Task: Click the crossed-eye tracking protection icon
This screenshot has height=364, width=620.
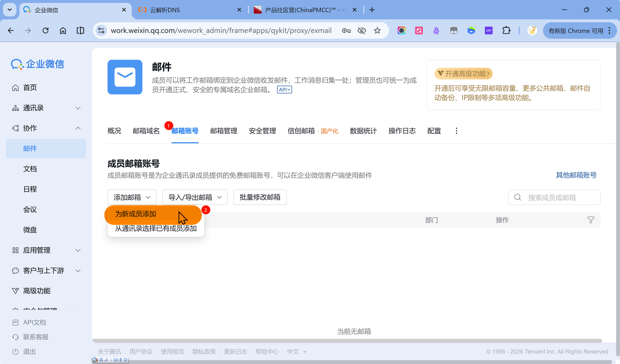Action: pyautogui.click(x=361, y=30)
